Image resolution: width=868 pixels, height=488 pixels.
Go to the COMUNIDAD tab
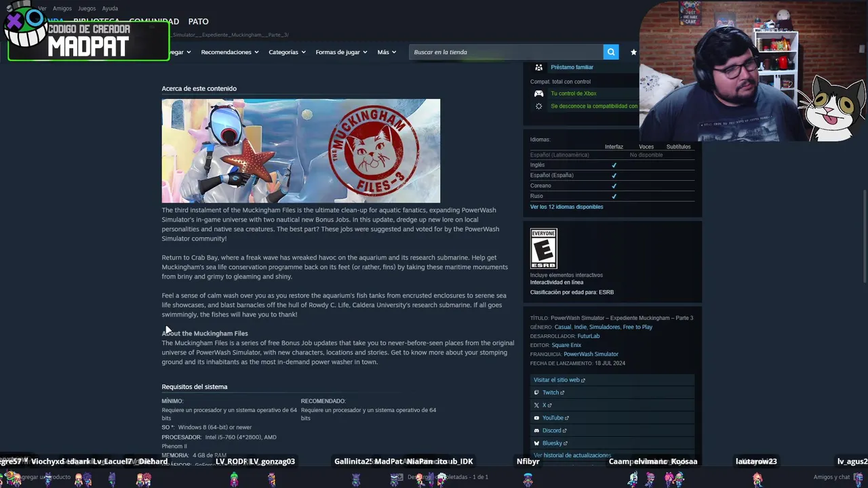click(x=154, y=22)
